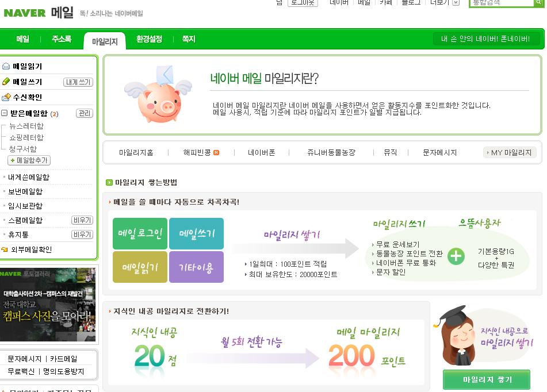Image resolution: width=547 pixels, height=392 pixels.
Task: Open the 쇼핑레터함 folder
Action: pyautogui.click(x=26, y=137)
